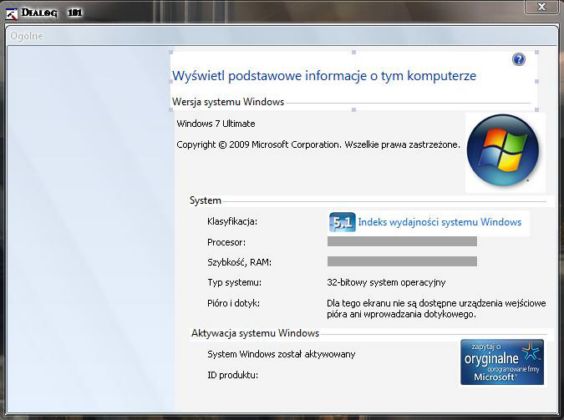Click the 'Aktywacja systemu Windows' section label
564x420 pixels.
pos(255,333)
